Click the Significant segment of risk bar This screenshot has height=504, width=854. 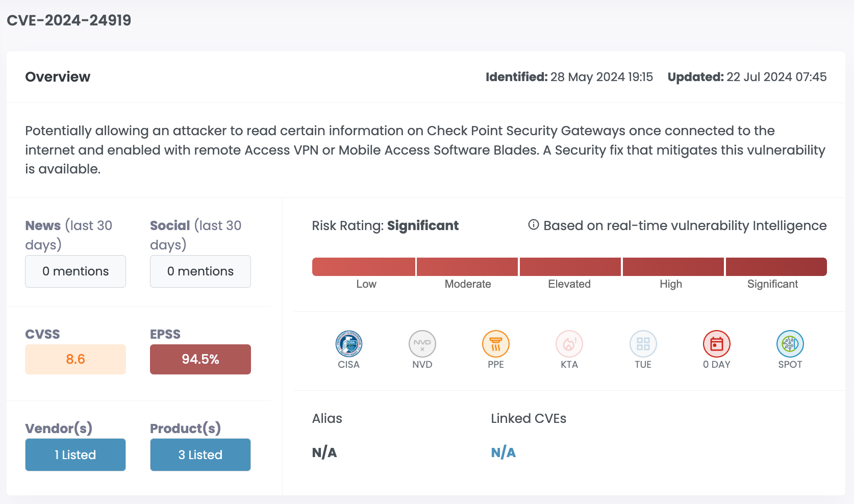pos(776,267)
